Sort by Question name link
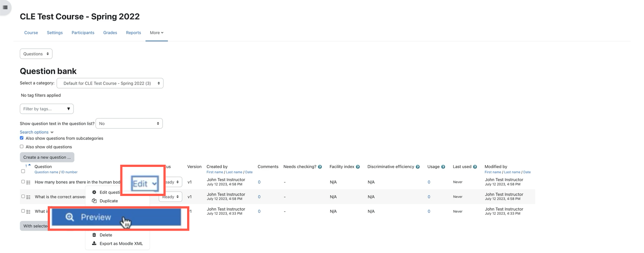 [x=46, y=172]
